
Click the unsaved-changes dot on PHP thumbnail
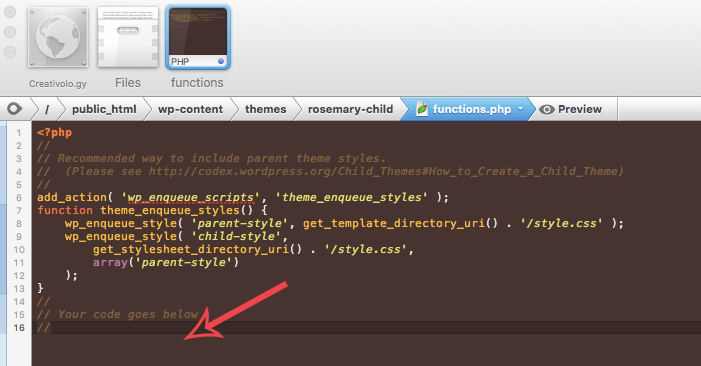pyautogui.click(x=221, y=62)
